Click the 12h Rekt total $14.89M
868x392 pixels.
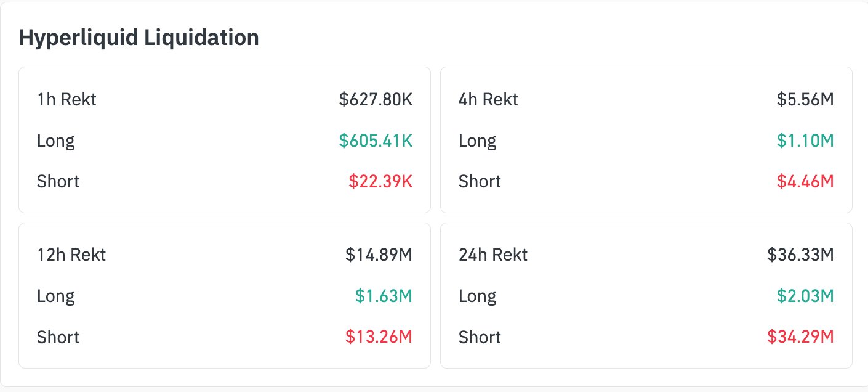pos(379,255)
